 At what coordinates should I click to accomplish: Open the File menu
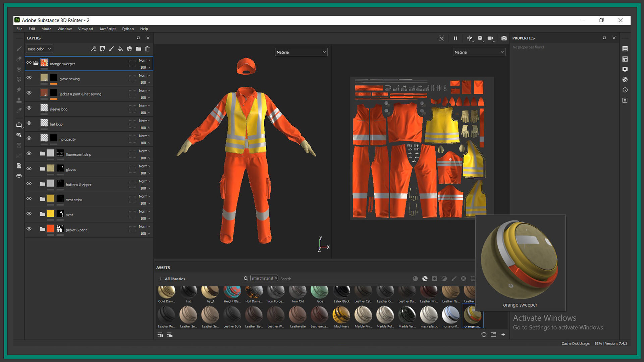pos(19,29)
